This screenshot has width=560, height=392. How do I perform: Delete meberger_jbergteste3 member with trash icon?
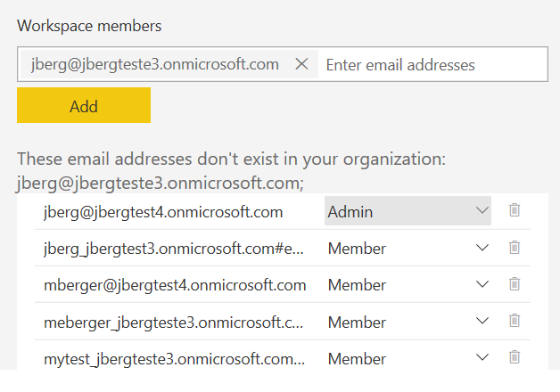pos(515,321)
